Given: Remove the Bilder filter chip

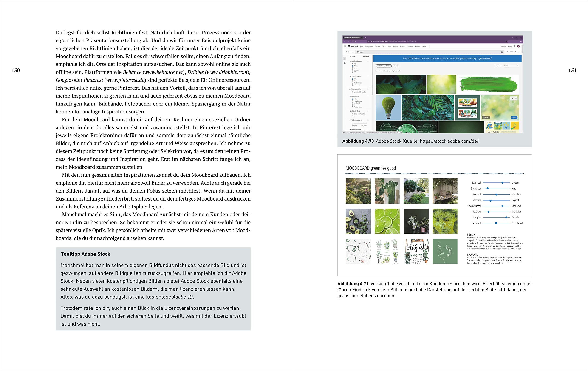Looking at the screenshot, I should pyautogui.click(x=397, y=66).
